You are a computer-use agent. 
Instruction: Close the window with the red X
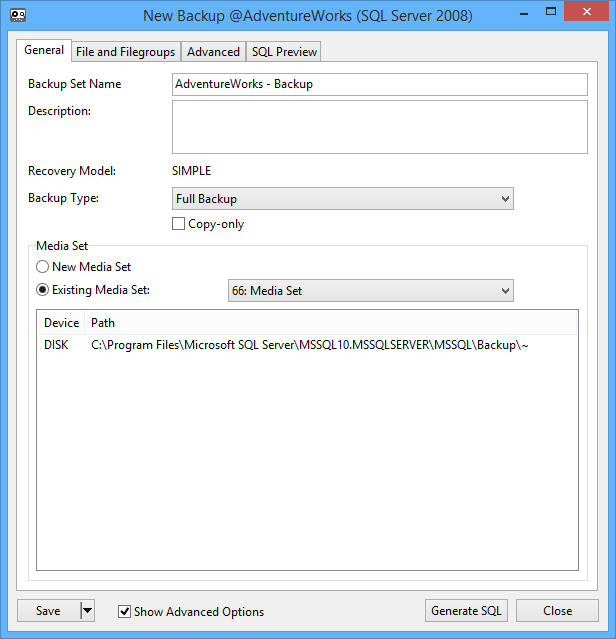point(587,11)
